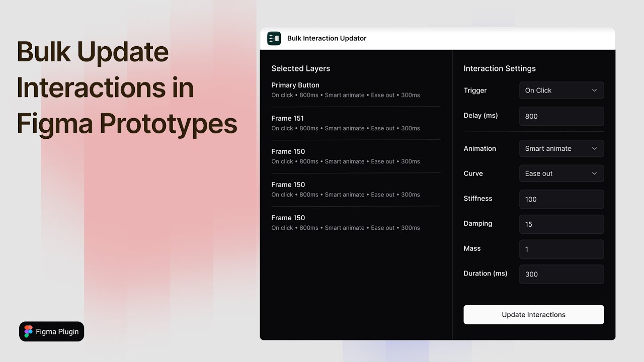Click the Animation label

(x=479, y=148)
